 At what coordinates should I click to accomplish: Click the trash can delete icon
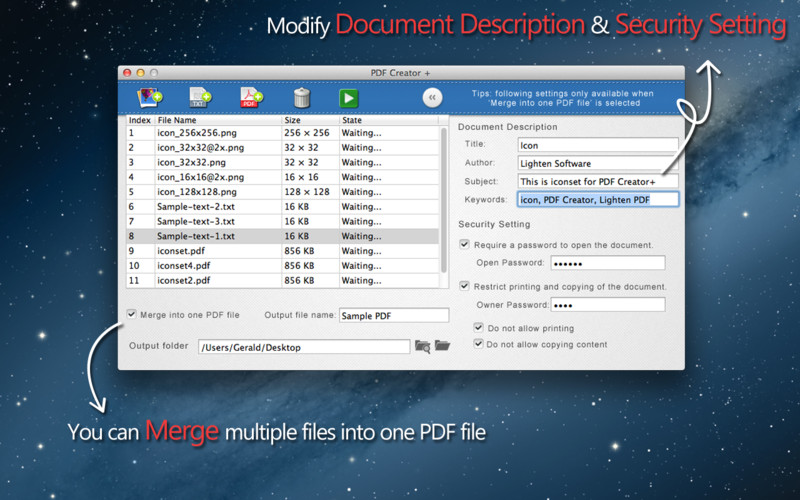click(x=302, y=97)
